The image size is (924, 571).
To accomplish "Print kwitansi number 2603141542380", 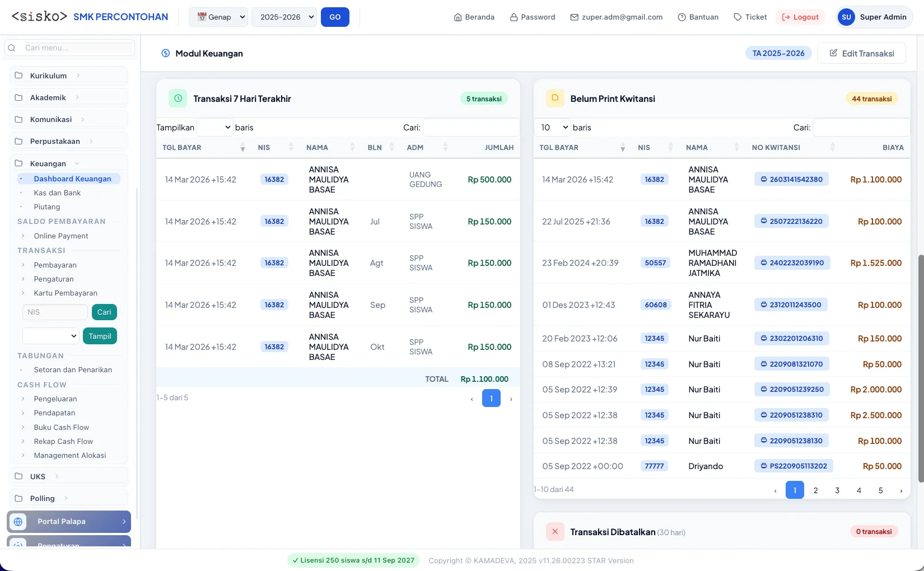I will point(791,180).
